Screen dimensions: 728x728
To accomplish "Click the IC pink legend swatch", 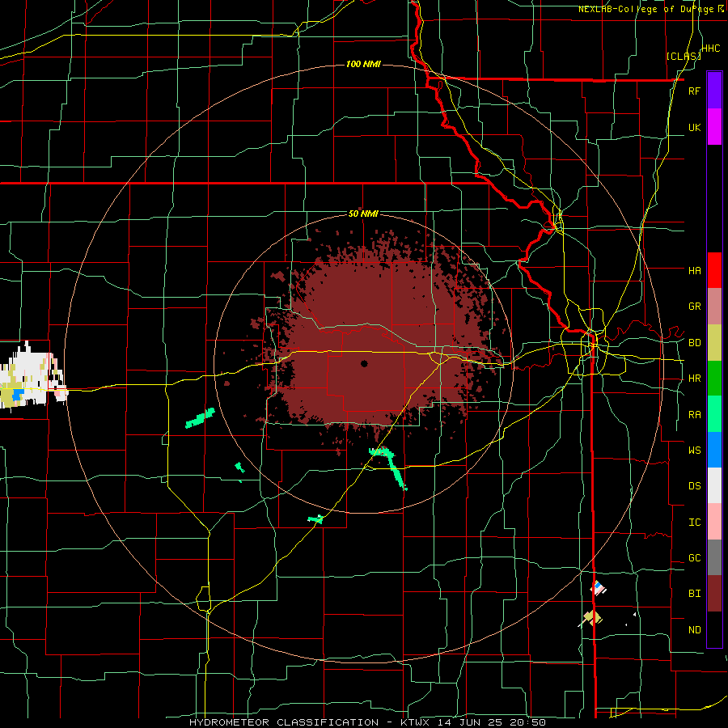I will point(714,522).
